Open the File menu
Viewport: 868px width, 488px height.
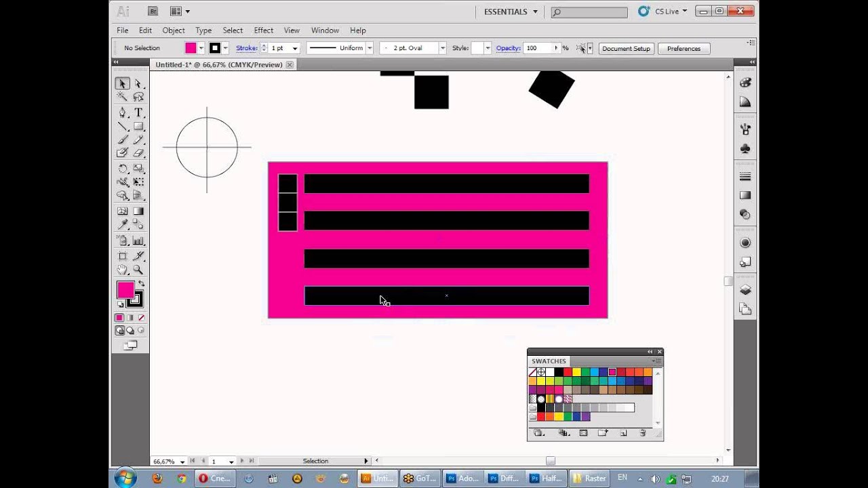[x=122, y=30]
